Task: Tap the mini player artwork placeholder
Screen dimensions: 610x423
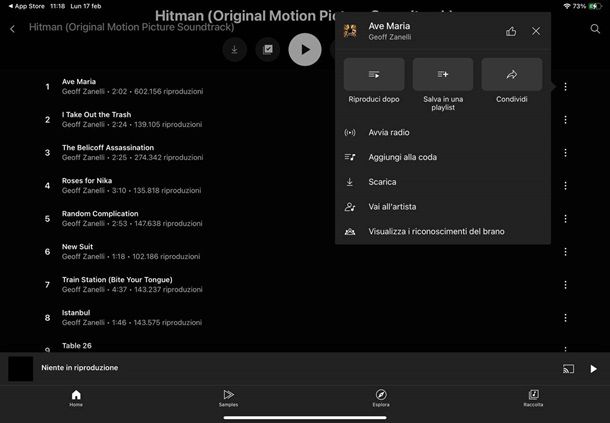Action: click(21, 369)
